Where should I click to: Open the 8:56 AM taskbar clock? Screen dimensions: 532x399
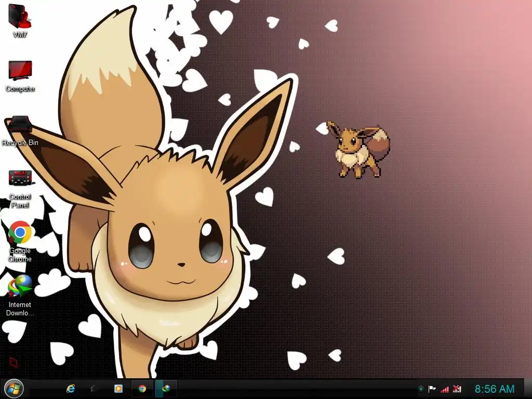click(x=495, y=389)
